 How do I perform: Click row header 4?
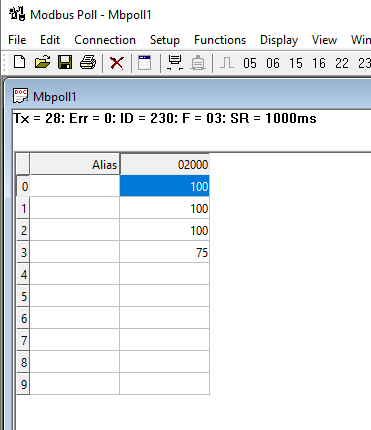coord(23,274)
